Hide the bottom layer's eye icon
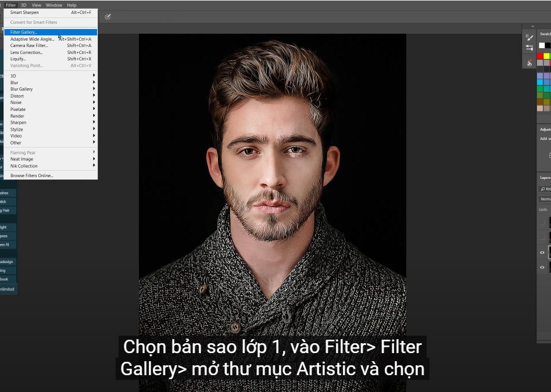Screen dimensions: 551x392 coord(542,267)
